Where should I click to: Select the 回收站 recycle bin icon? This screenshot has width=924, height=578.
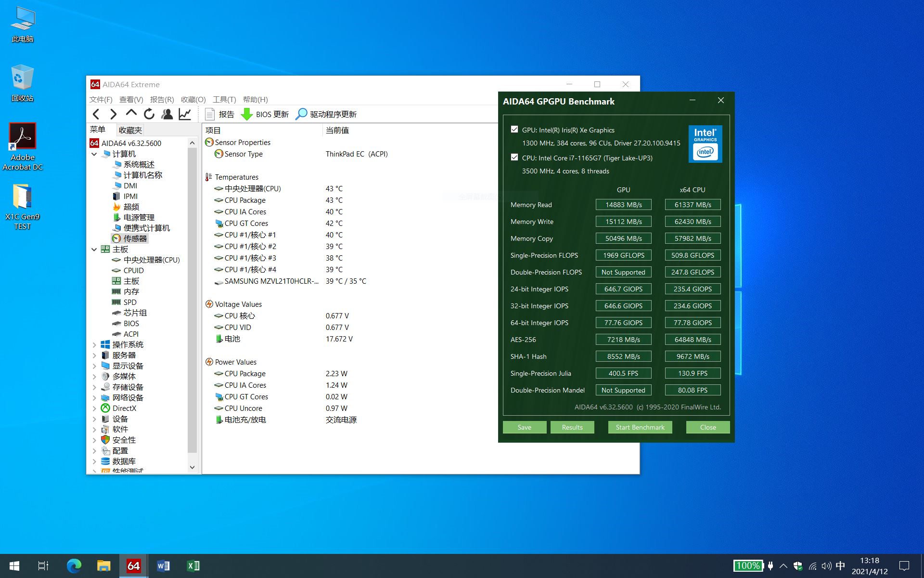tap(23, 83)
